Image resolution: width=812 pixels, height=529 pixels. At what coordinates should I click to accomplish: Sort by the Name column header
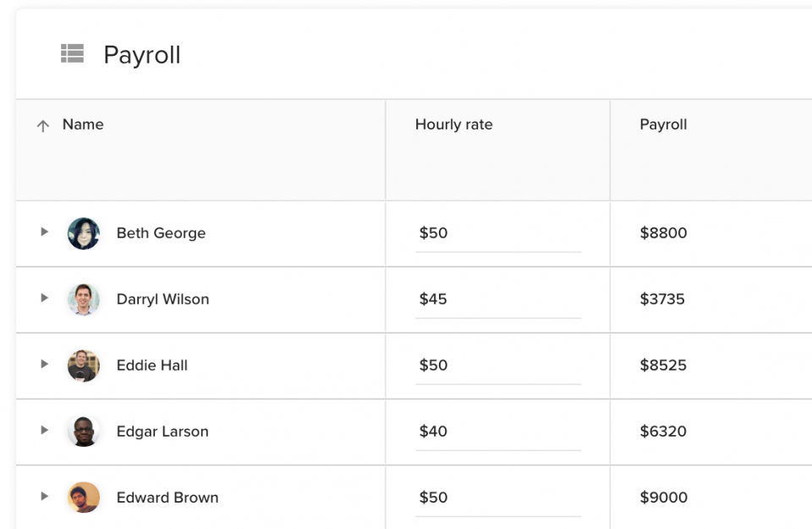tap(83, 124)
